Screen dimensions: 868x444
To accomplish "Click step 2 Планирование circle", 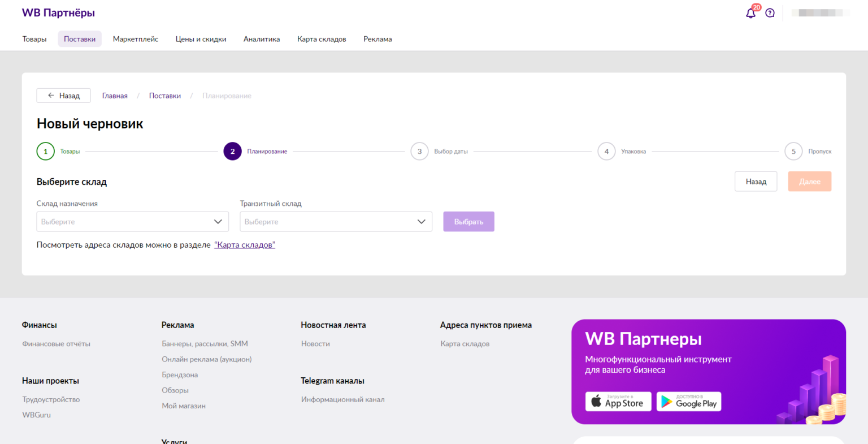I will pos(232,152).
